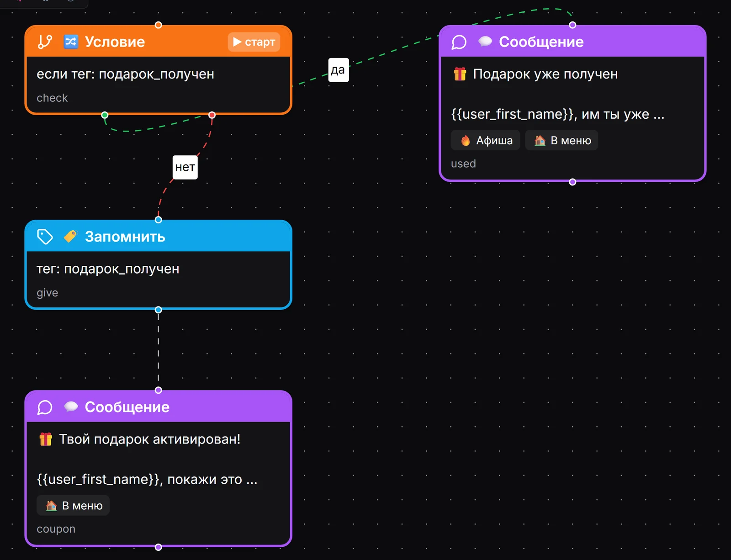The height and width of the screenshot is (560, 731).
Task: Click the gift emoji next to Подарок уже получен
Action: (460, 74)
